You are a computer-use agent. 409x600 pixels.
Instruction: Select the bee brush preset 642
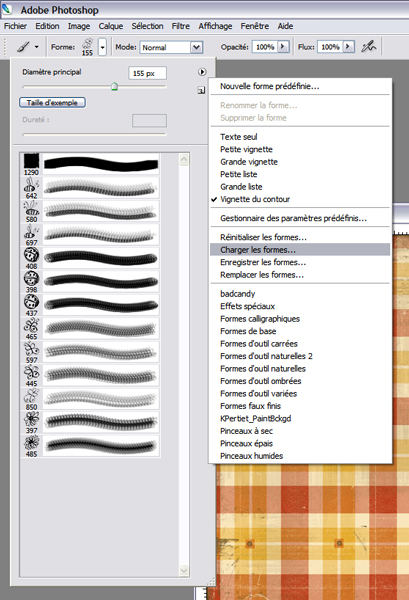pyautogui.click(x=90, y=188)
